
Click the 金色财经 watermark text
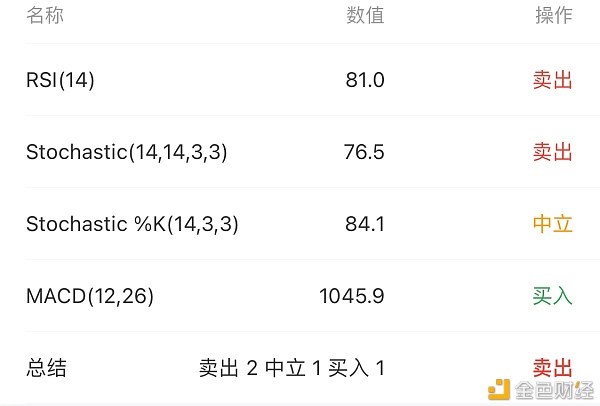[x=554, y=390]
